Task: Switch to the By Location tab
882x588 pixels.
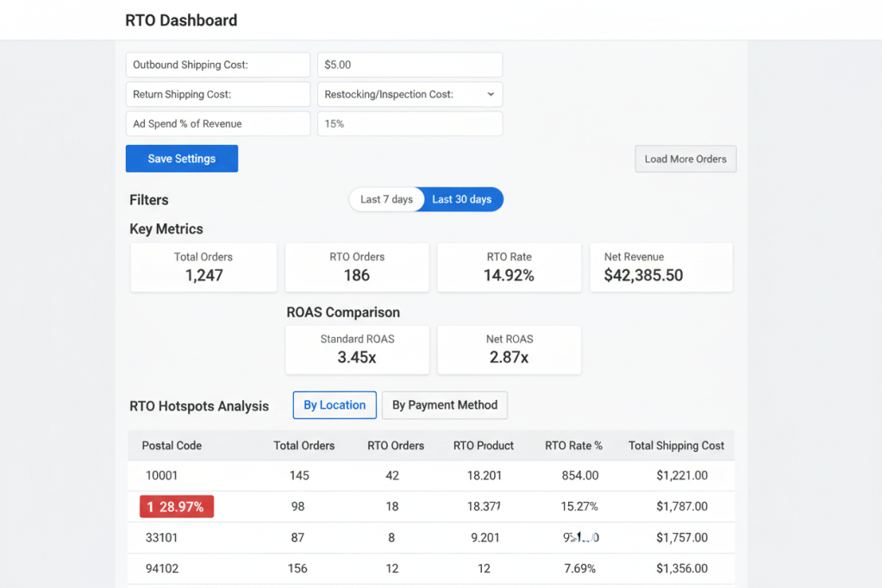Action: (335, 404)
